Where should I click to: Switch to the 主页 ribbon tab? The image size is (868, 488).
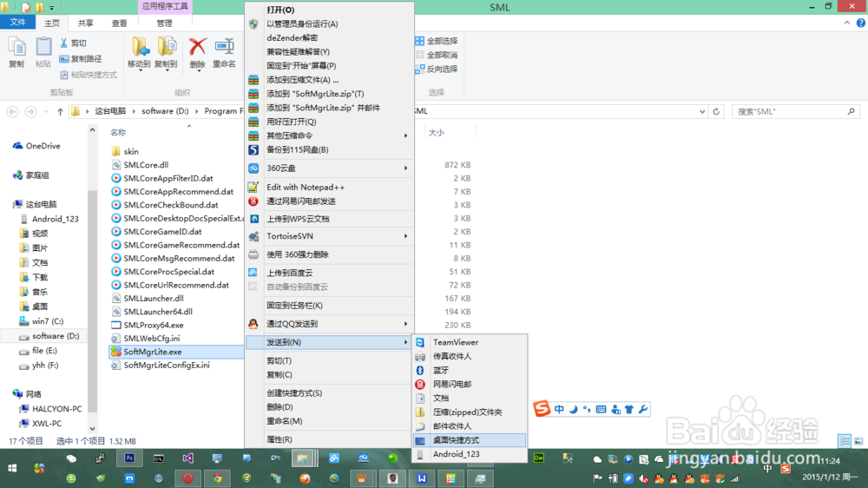pyautogui.click(x=52, y=23)
